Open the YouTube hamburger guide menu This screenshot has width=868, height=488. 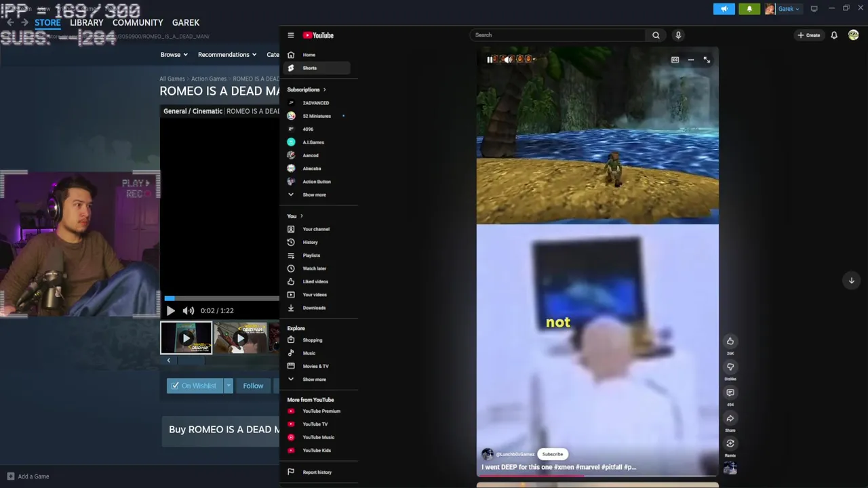(290, 35)
